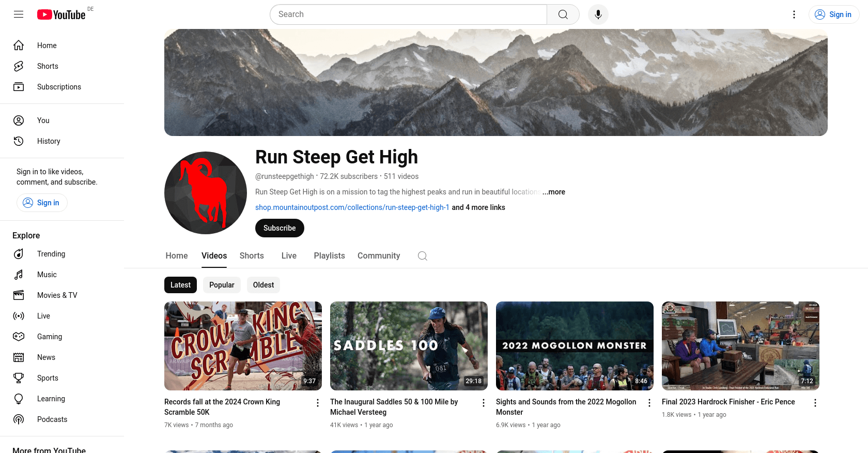Select the Oldest sort filter
Screen dimensions: 868x453
[263, 285]
